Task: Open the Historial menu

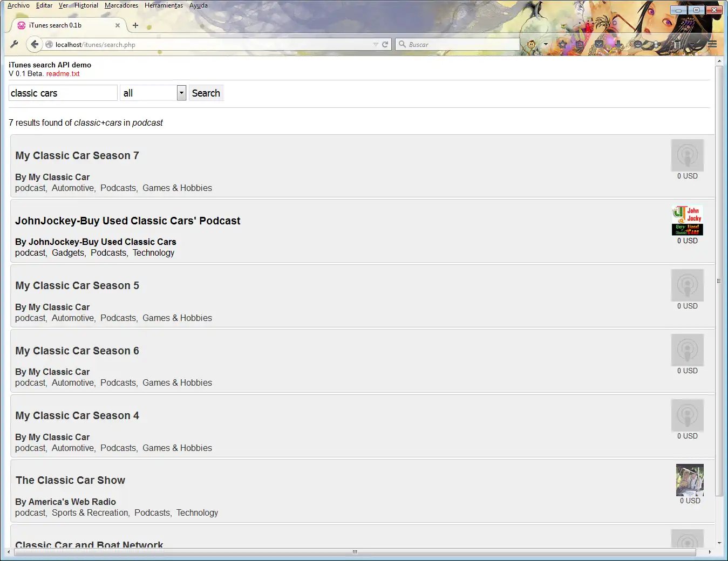Action: [x=86, y=5]
